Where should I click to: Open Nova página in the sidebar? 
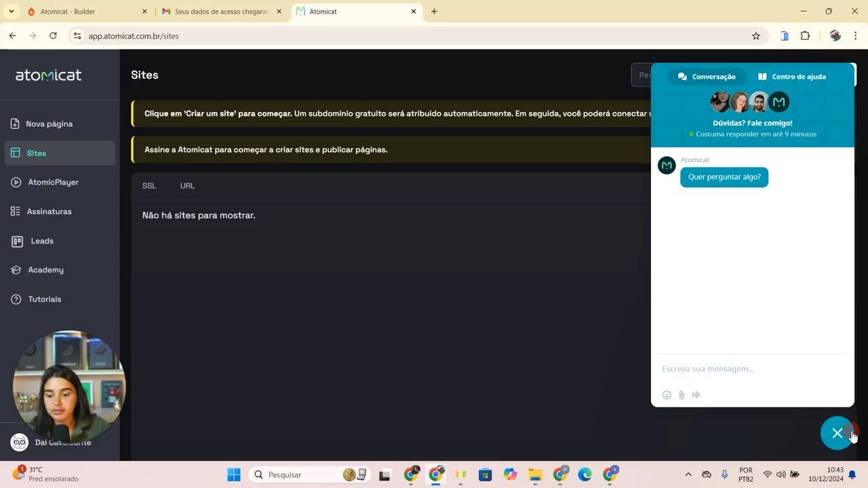42,124
